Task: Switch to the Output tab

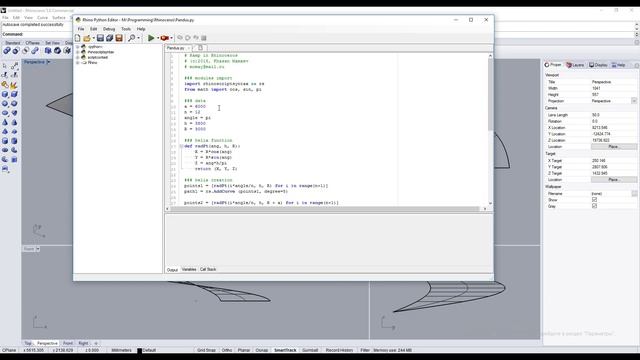Action: 172,270
